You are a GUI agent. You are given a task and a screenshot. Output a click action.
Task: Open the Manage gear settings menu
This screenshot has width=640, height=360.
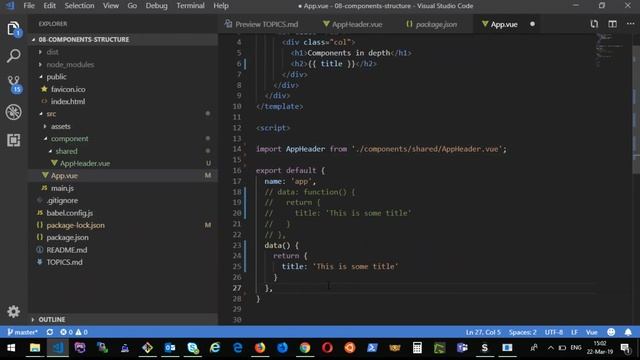click(13, 311)
